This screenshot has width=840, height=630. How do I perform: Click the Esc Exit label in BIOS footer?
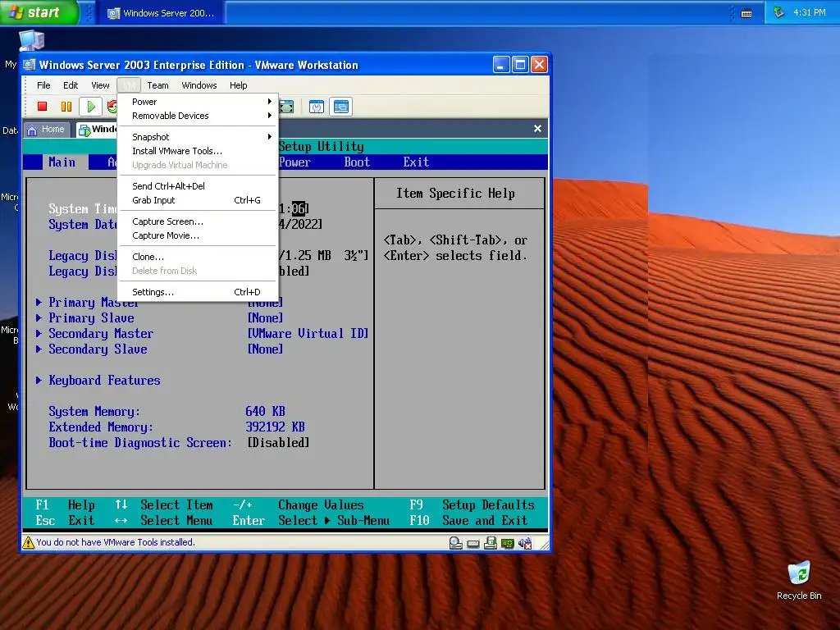pyautogui.click(x=64, y=520)
